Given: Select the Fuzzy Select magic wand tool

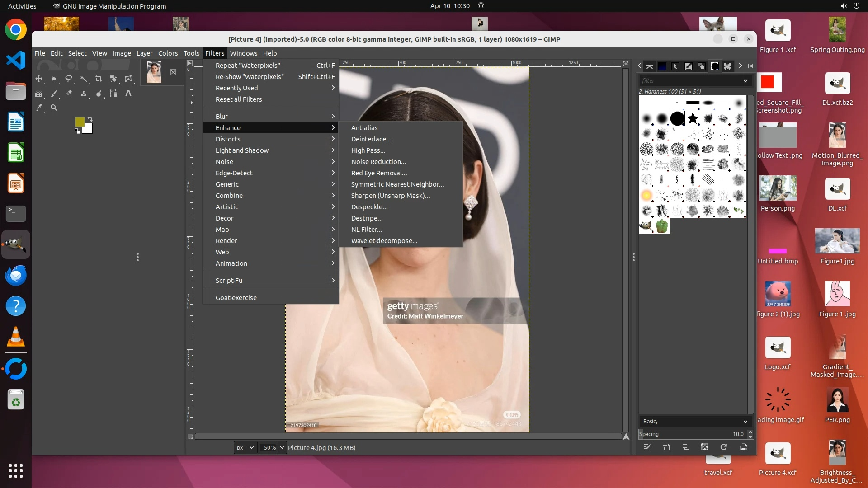Looking at the screenshot, I should point(84,79).
